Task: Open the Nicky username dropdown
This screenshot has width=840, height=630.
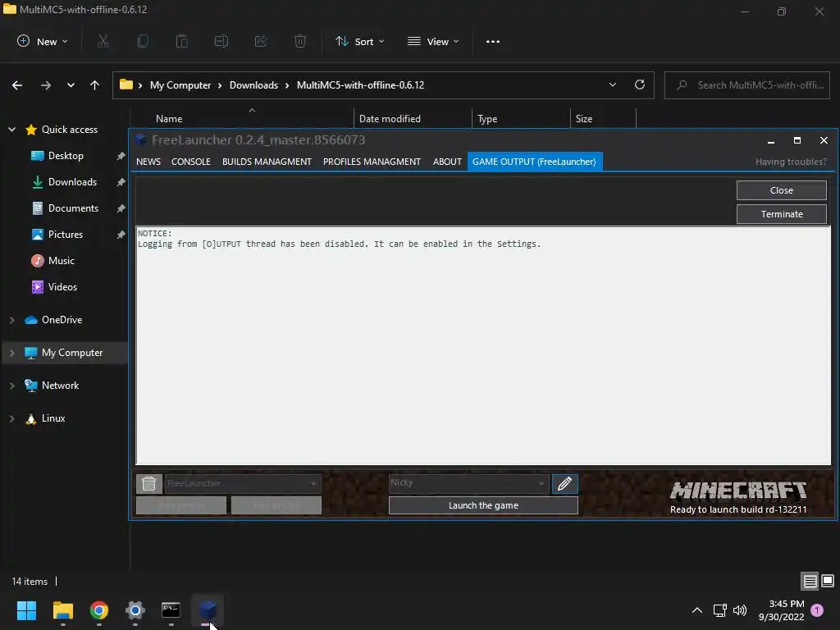Action: (468, 484)
